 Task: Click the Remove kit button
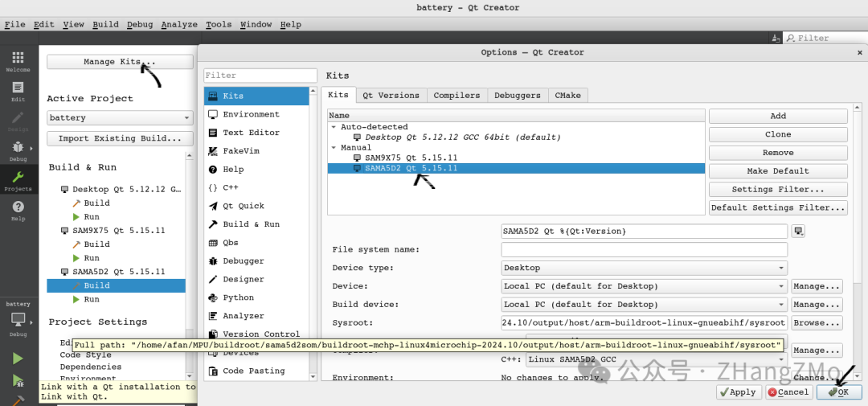click(x=778, y=153)
